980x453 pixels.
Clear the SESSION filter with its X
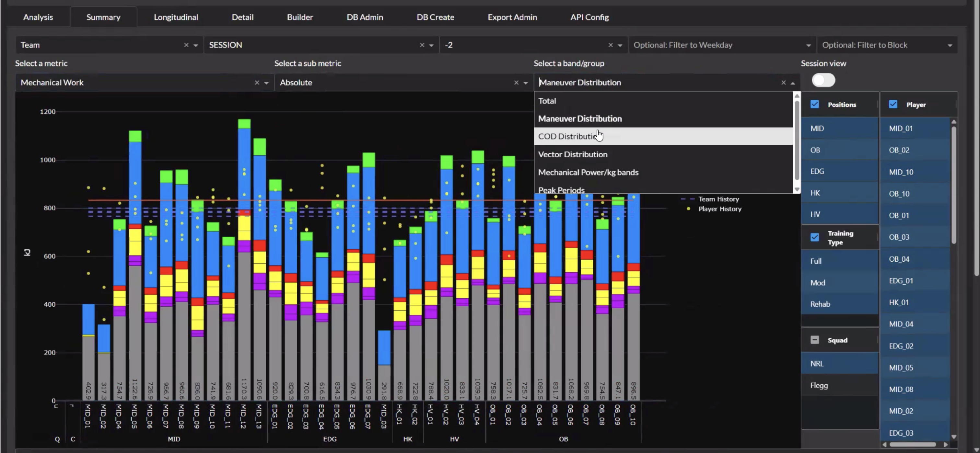pos(422,45)
